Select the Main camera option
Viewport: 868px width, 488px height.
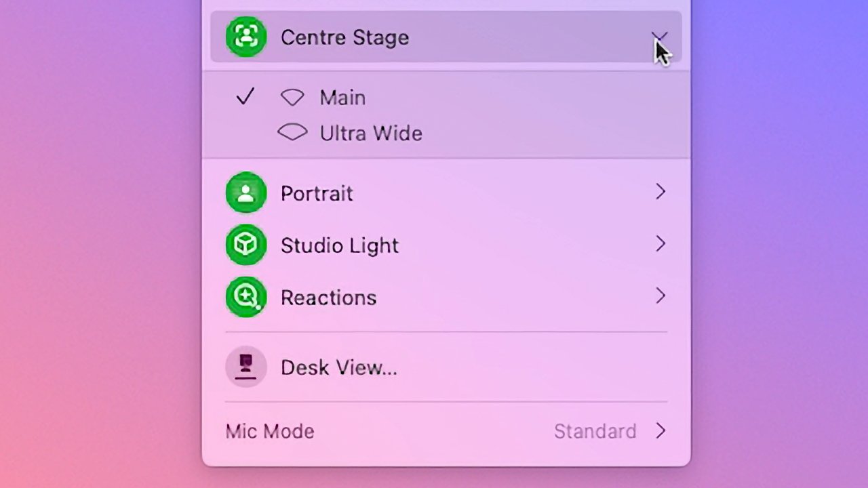coord(342,98)
